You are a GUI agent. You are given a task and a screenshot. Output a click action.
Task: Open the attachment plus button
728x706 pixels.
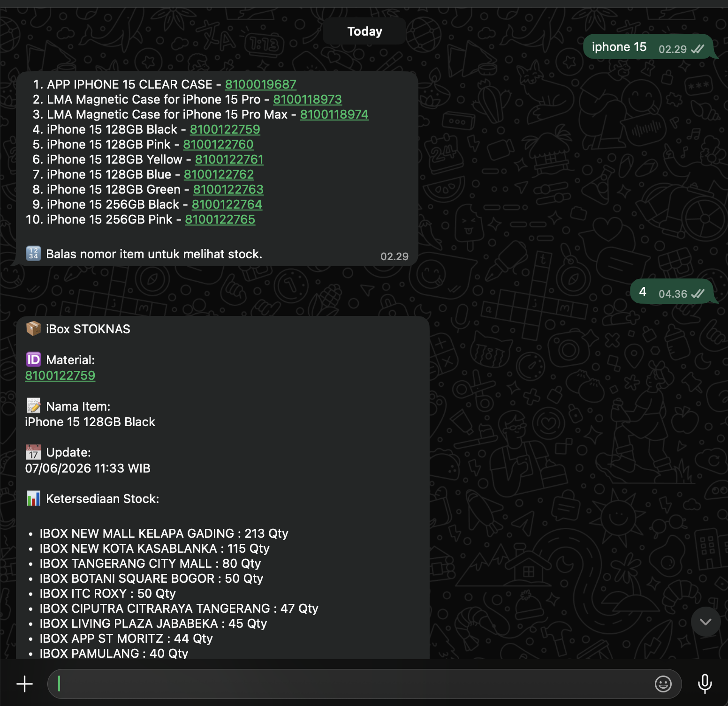[24, 684]
